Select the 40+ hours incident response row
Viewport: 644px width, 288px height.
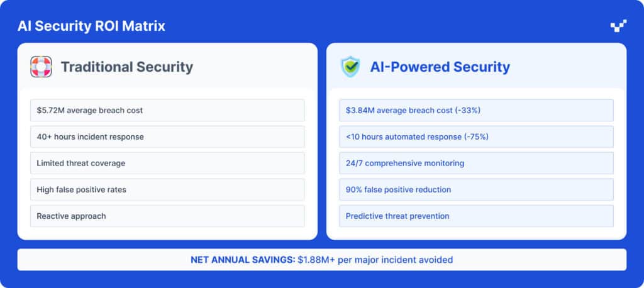[167, 136]
